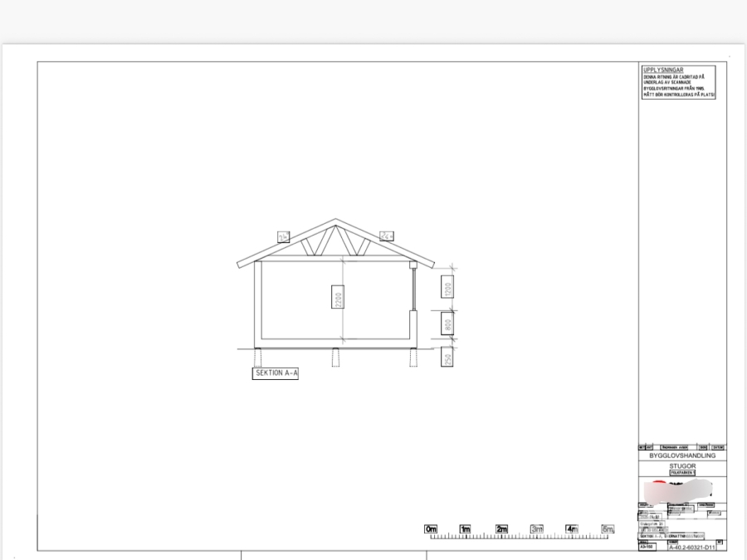Select the BYGGLOVSHANDLING title text
The height and width of the screenshot is (560, 747).
682,455
